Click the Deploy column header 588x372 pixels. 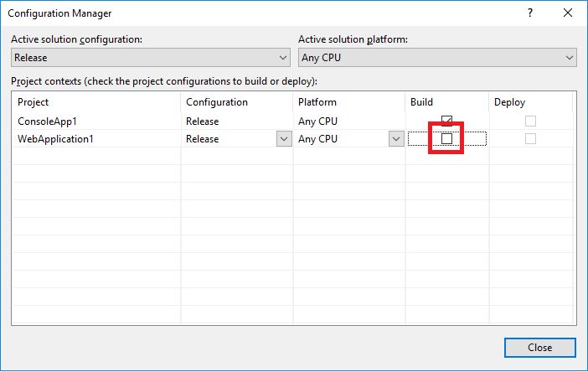click(530, 102)
